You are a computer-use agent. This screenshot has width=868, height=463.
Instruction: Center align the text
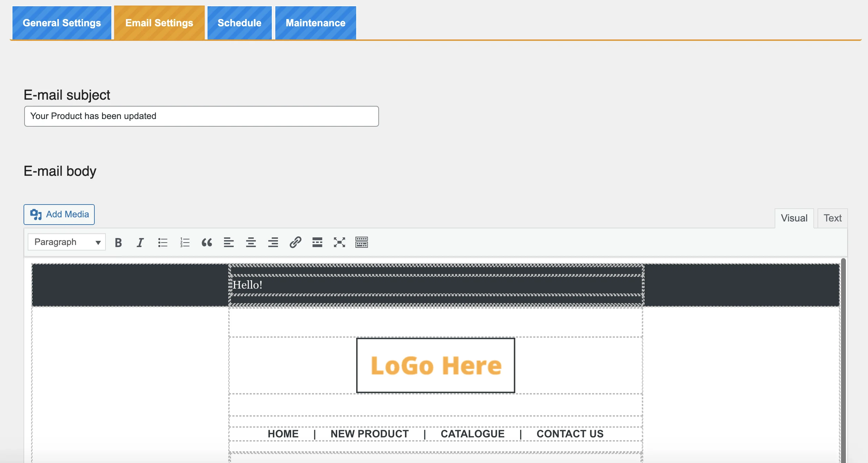point(251,242)
